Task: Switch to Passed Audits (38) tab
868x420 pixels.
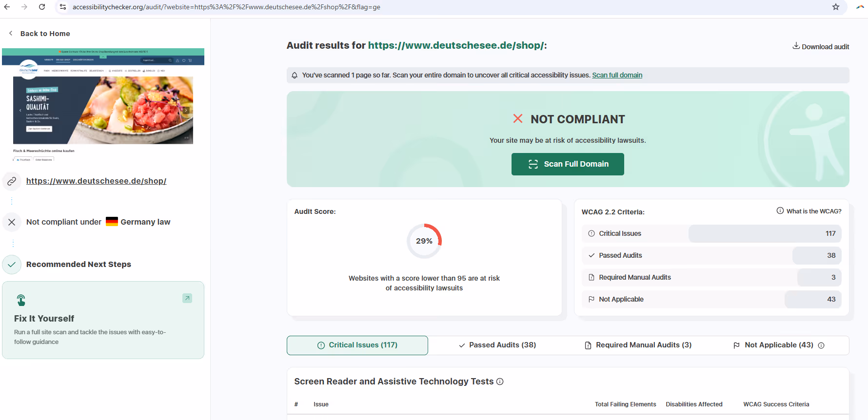Action: (497, 345)
